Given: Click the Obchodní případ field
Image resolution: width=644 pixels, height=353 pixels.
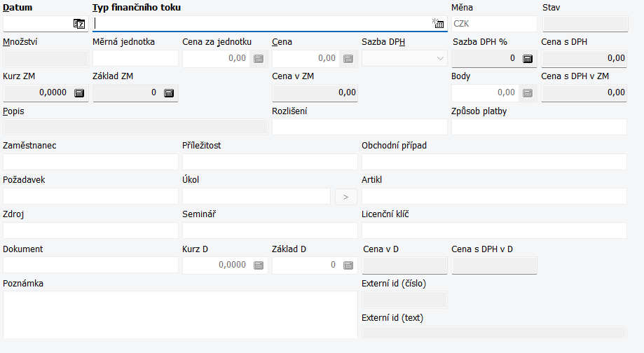Looking at the screenshot, I should (495, 162).
